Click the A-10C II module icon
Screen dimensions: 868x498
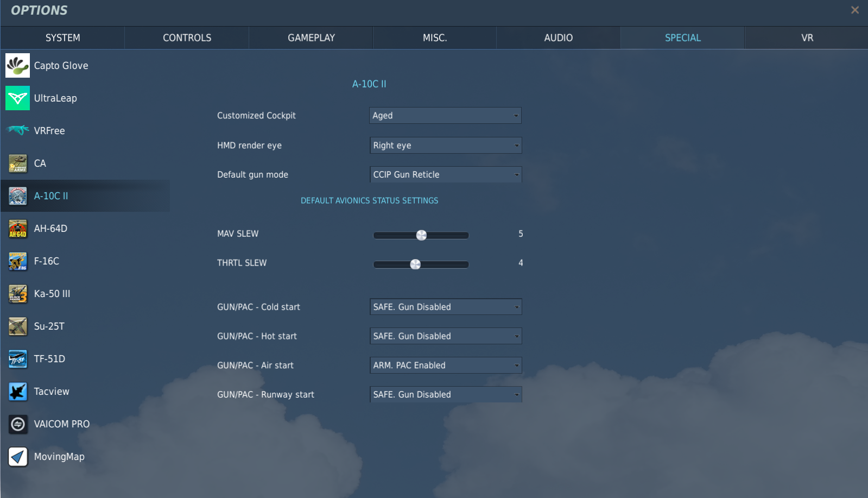[18, 196]
